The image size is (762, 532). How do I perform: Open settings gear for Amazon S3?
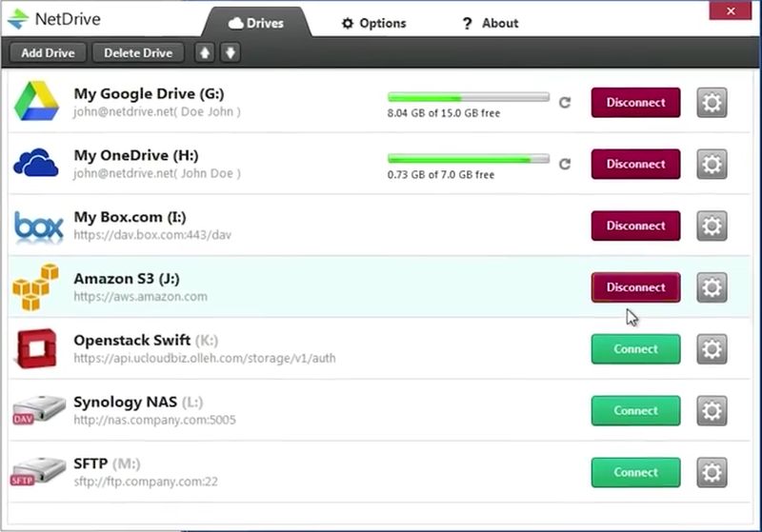tap(712, 287)
